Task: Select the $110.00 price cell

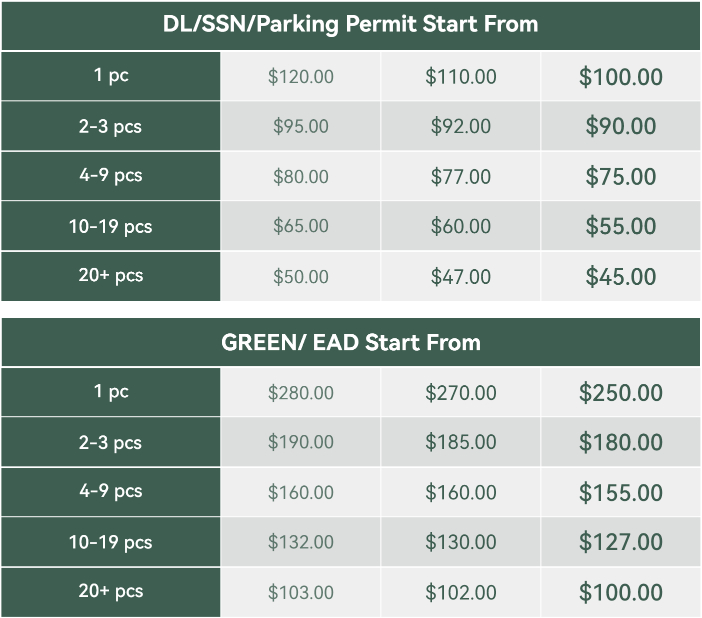Action: 461,76
